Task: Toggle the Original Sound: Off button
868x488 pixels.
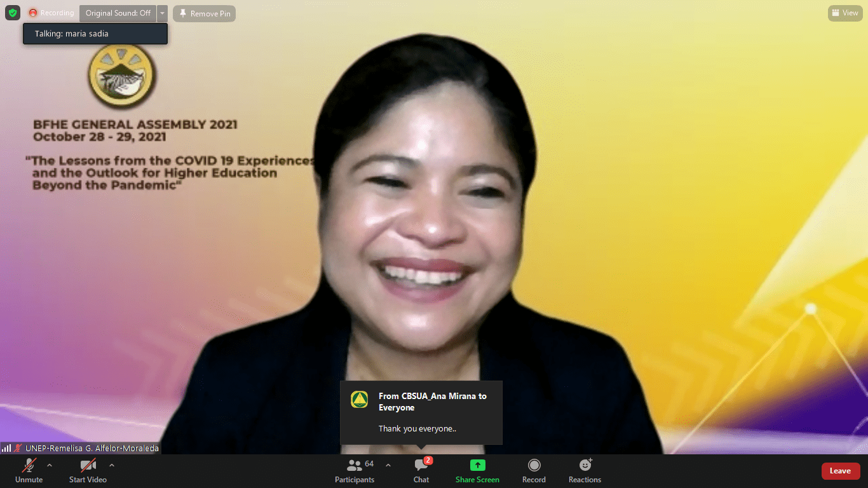Action: (x=118, y=13)
